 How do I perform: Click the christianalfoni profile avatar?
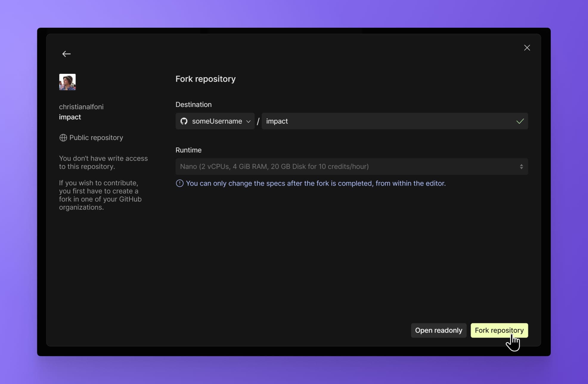pyautogui.click(x=67, y=82)
